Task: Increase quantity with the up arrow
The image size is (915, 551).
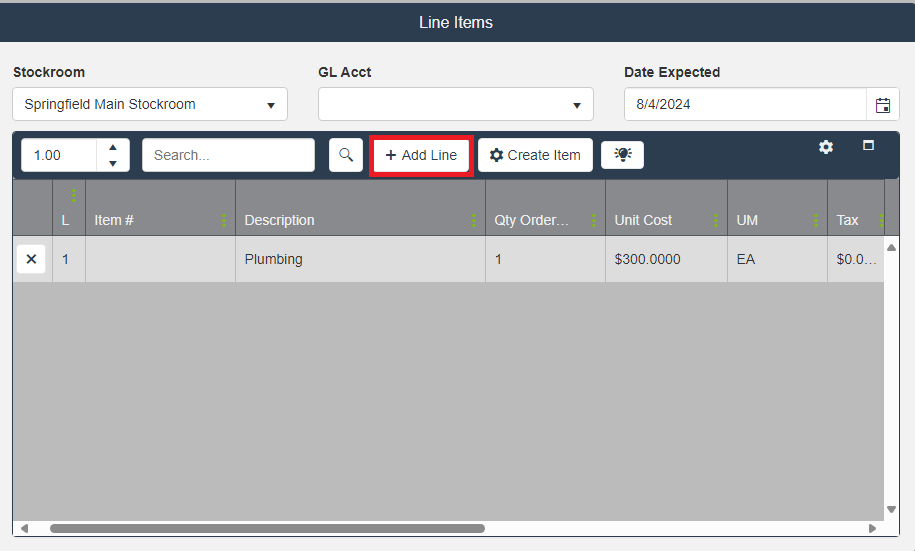Action: point(113,147)
